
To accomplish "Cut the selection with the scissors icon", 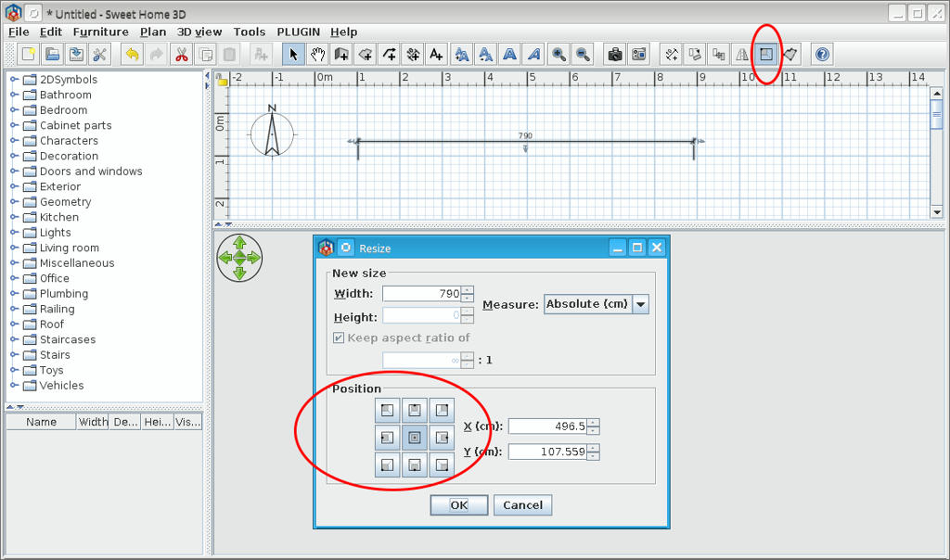I will 181,55.
